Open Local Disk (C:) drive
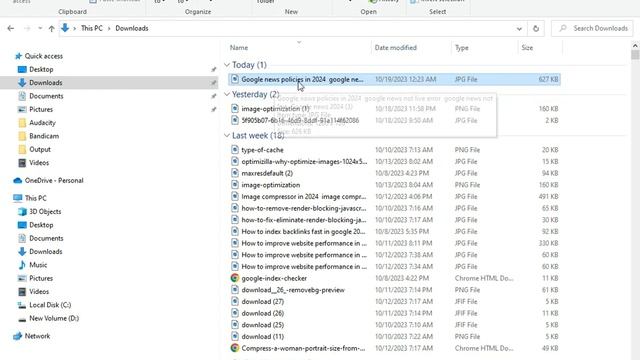The image size is (640, 360). (x=50, y=305)
